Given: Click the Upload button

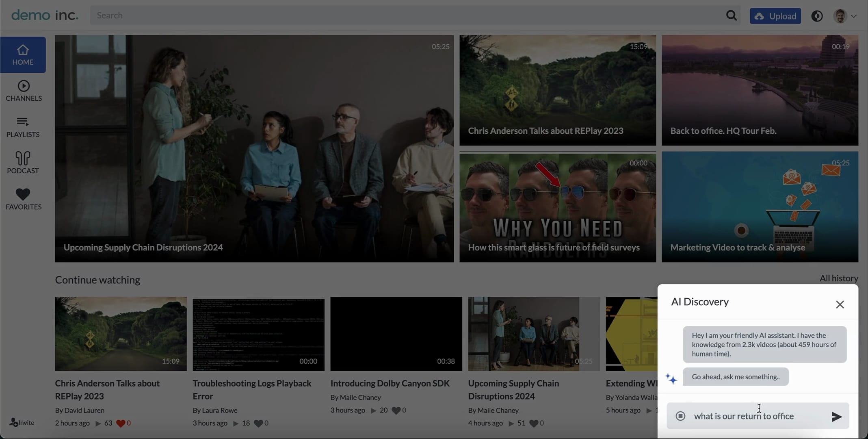Looking at the screenshot, I should point(775,16).
